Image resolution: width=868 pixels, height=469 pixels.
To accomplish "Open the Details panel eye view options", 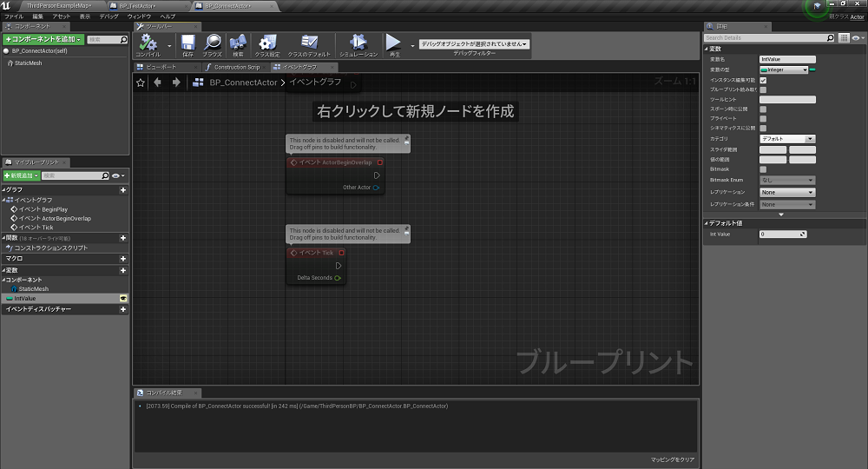I will [858, 37].
